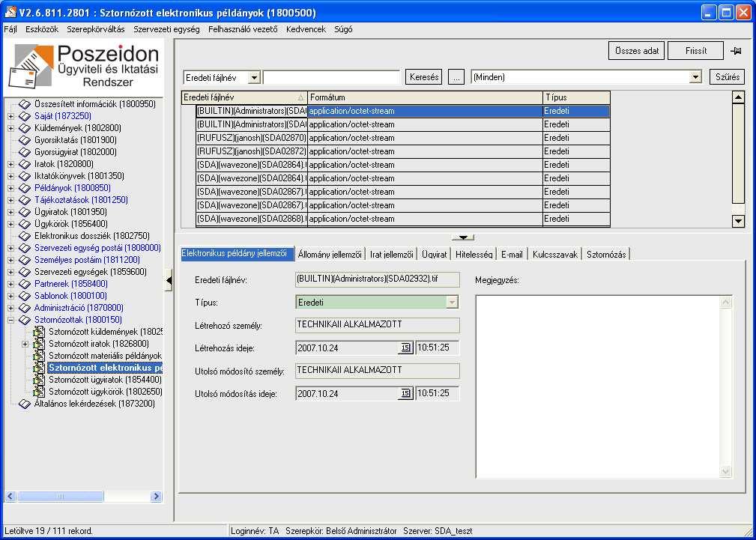Click the Szűrés button
The image size is (756, 540).
pyautogui.click(x=727, y=76)
